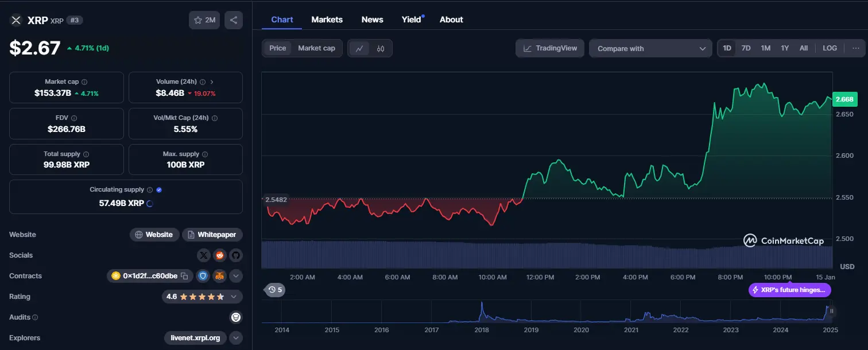868x350 pixels.
Task: Select Market cap chart mode
Action: coord(316,48)
